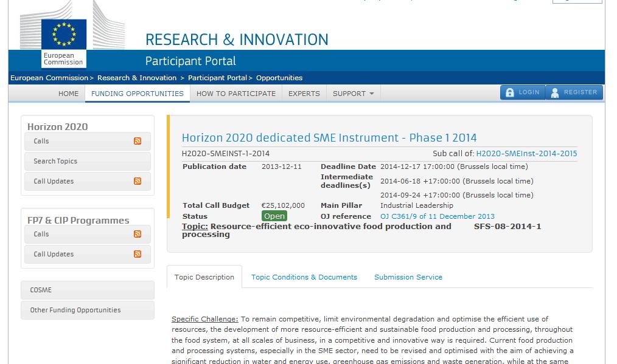Open the H2020-SMEInst-2014-2015 sub call link

click(x=526, y=154)
